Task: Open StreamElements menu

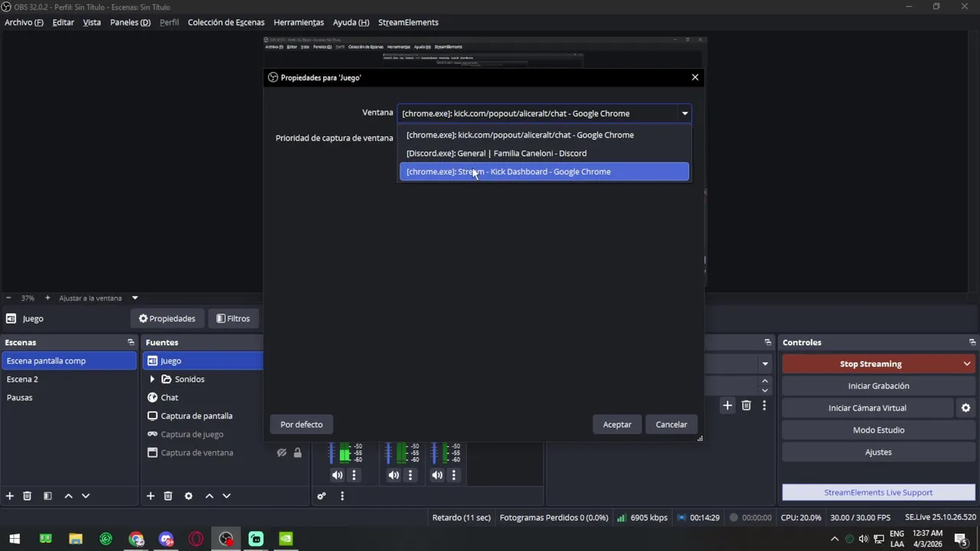Action: 408,22
